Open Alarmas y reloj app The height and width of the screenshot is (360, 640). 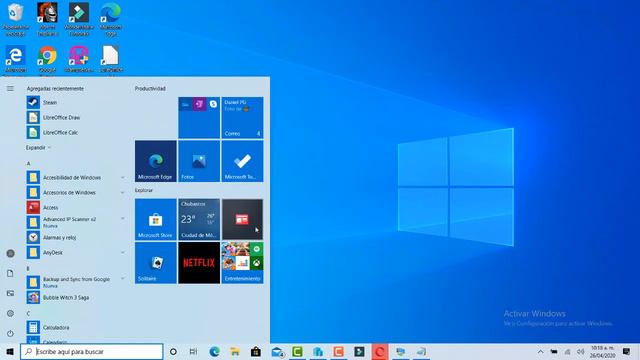tap(76, 238)
